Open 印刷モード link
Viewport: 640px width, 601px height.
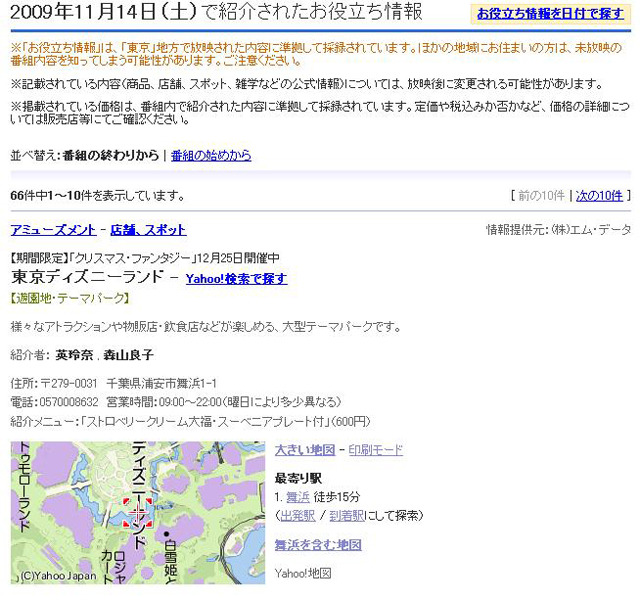376,450
